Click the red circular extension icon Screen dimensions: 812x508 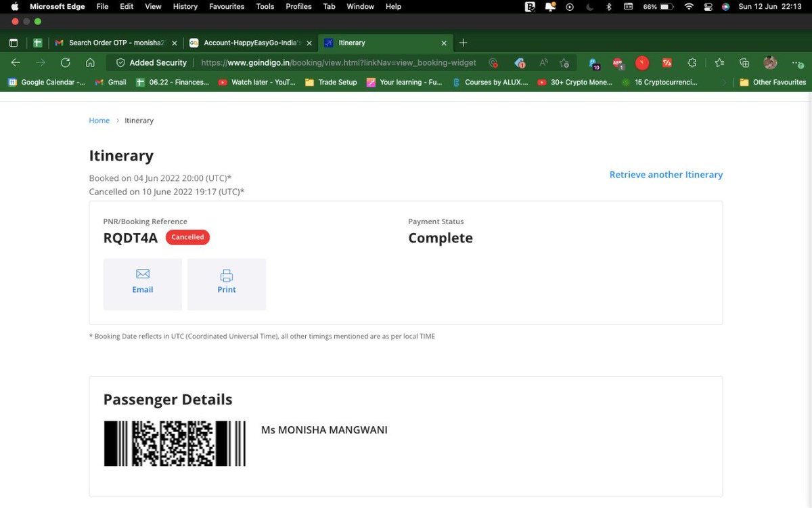[x=642, y=62]
